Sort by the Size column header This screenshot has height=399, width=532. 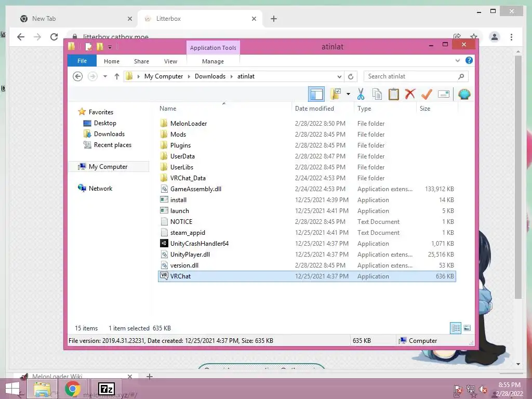click(x=425, y=109)
